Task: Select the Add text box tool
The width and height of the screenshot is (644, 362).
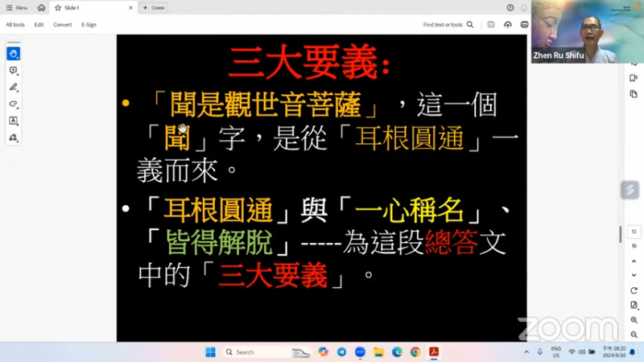Action: [14, 121]
